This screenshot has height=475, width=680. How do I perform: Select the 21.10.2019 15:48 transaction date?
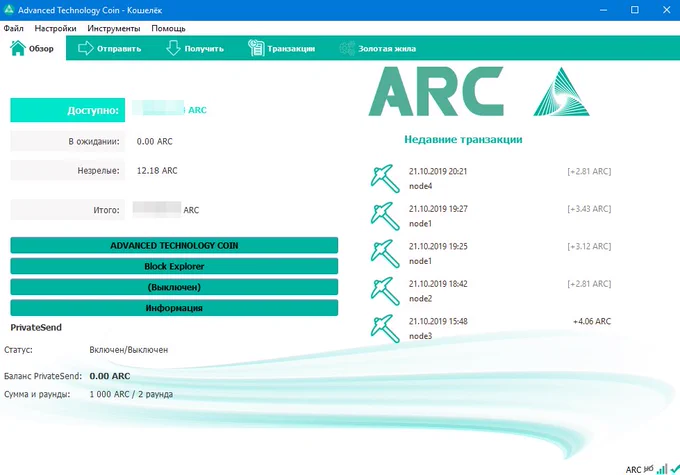438,321
